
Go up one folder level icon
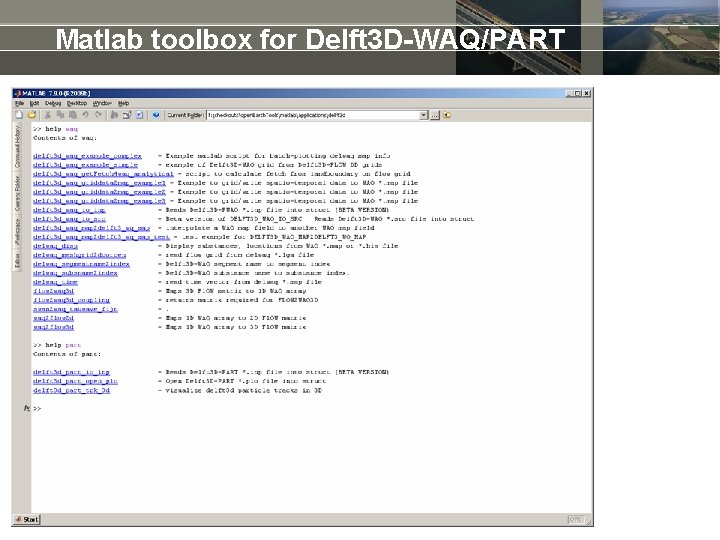pos(447,115)
